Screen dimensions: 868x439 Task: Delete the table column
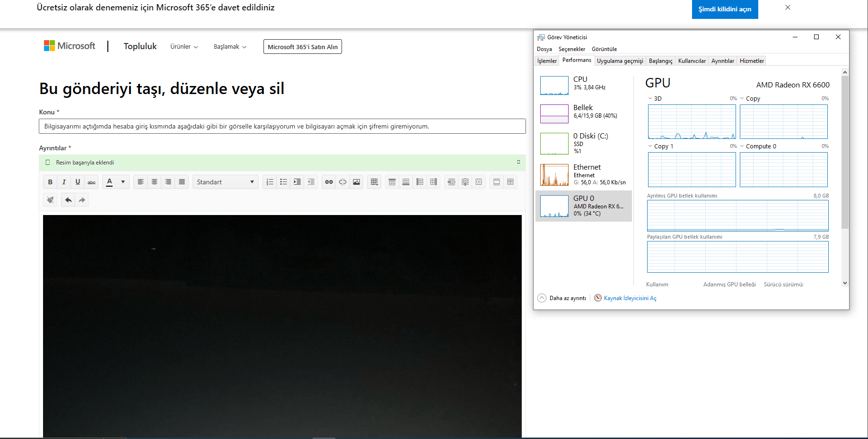tap(465, 182)
